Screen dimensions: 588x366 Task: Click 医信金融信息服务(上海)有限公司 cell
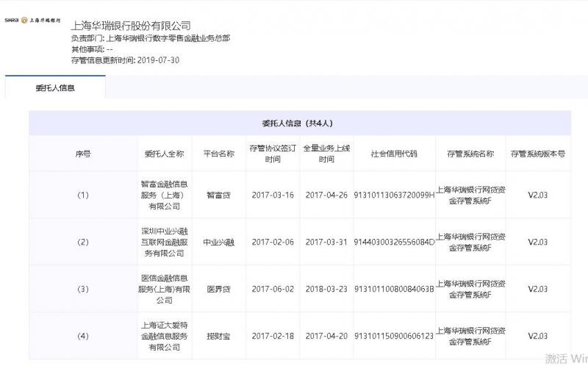point(164,289)
